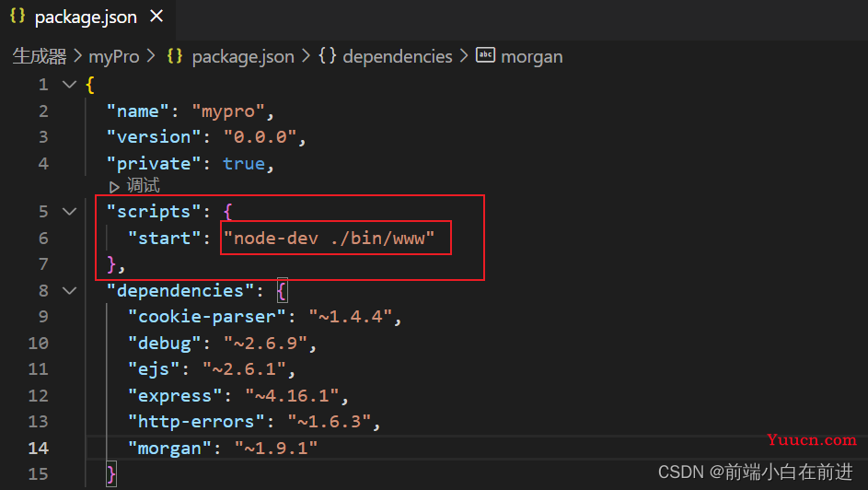Select morgan breadcrumb segment
Viewport: 868px width, 490px height.
pyautogui.click(x=531, y=56)
